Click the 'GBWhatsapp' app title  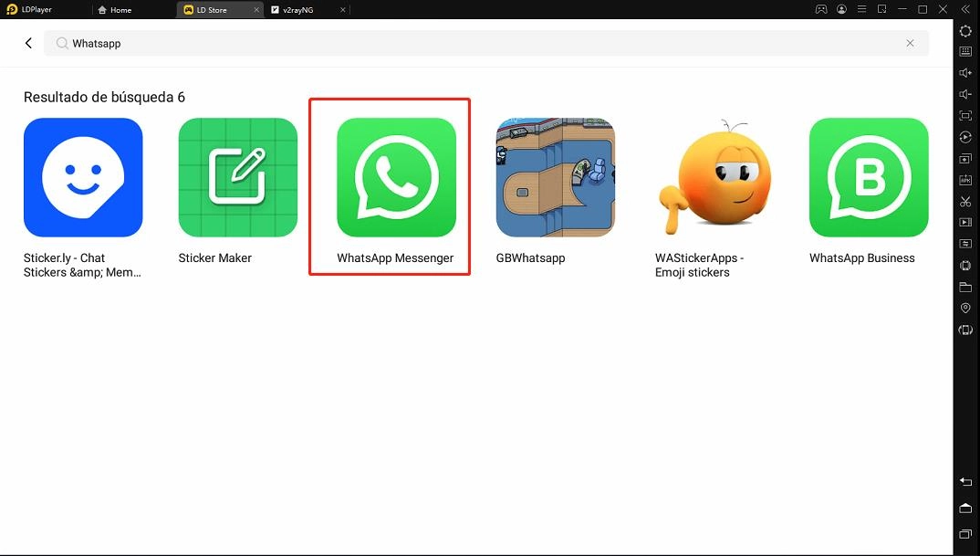[531, 257]
